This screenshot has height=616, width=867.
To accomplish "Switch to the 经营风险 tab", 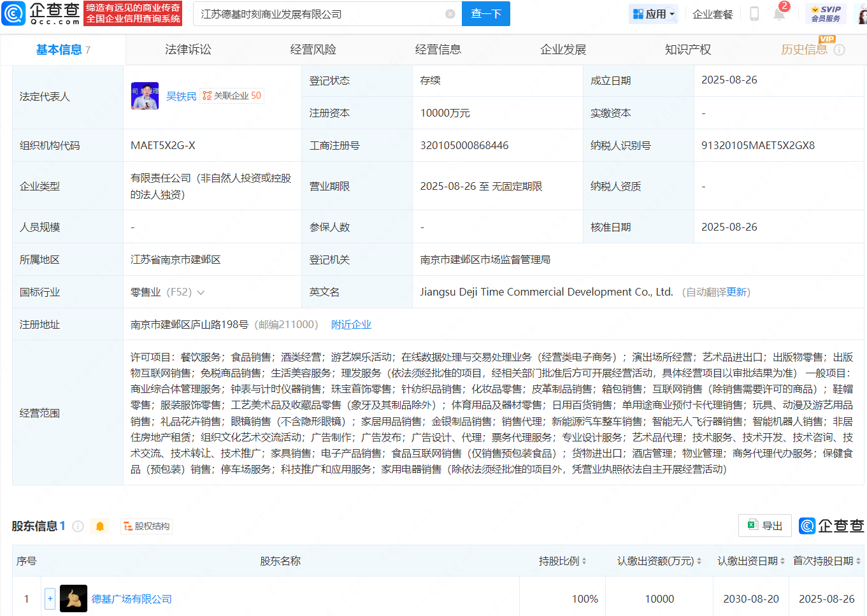I will [x=313, y=50].
